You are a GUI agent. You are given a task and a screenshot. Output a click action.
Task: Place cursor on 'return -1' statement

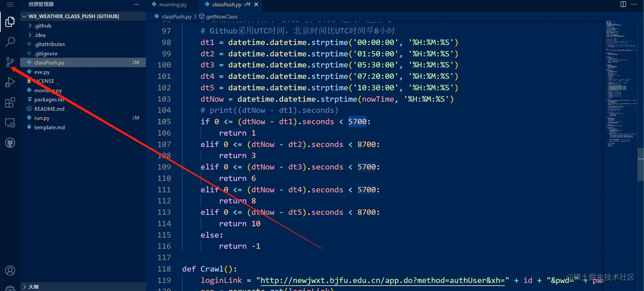240,246
